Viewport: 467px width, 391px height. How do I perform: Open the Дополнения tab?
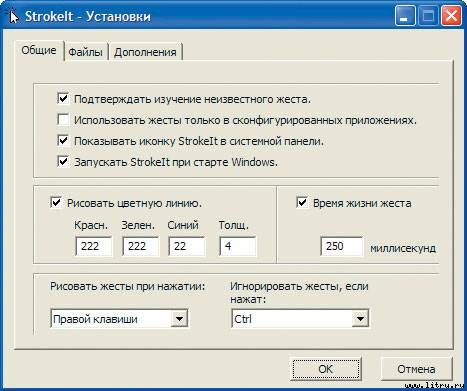pos(145,52)
